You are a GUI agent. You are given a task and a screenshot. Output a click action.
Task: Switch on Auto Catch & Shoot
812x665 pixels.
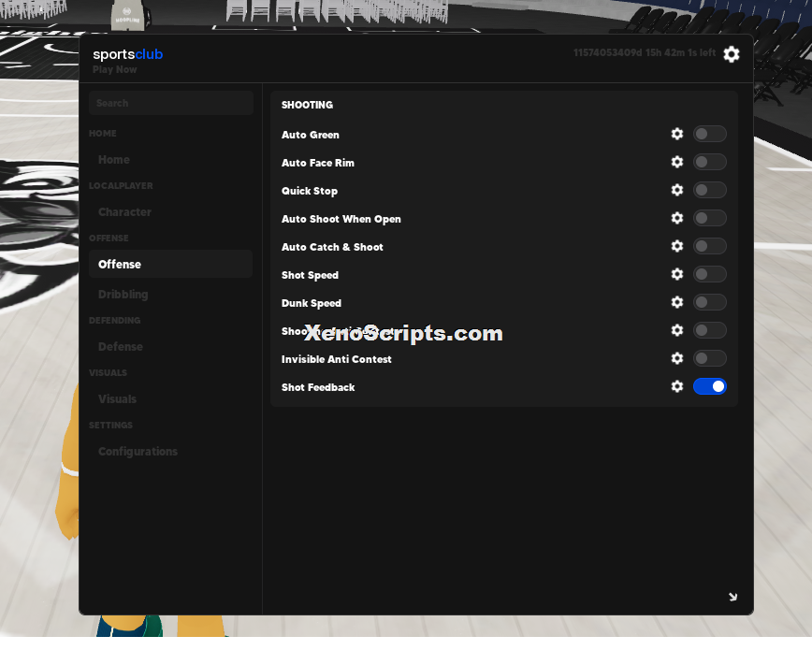[x=709, y=246]
